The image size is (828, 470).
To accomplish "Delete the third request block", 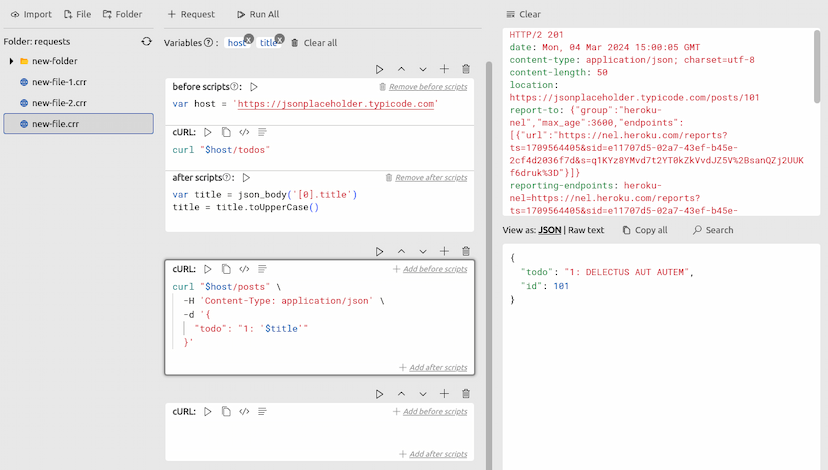I will coord(466,394).
